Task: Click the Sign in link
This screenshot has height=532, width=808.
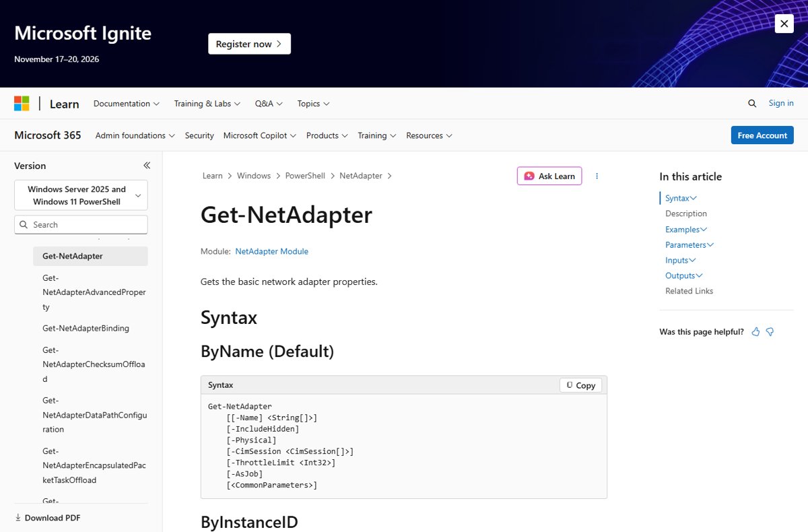Action: (x=781, y=103)
